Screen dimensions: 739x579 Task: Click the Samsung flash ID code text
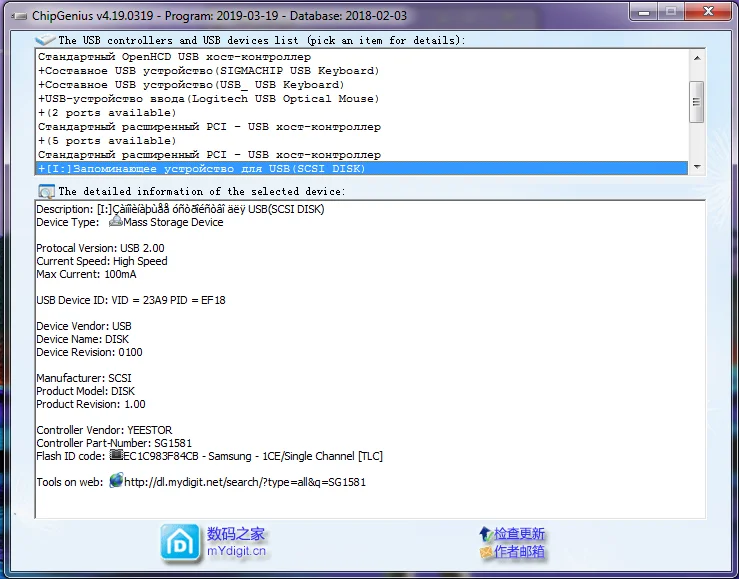[253, 456]
